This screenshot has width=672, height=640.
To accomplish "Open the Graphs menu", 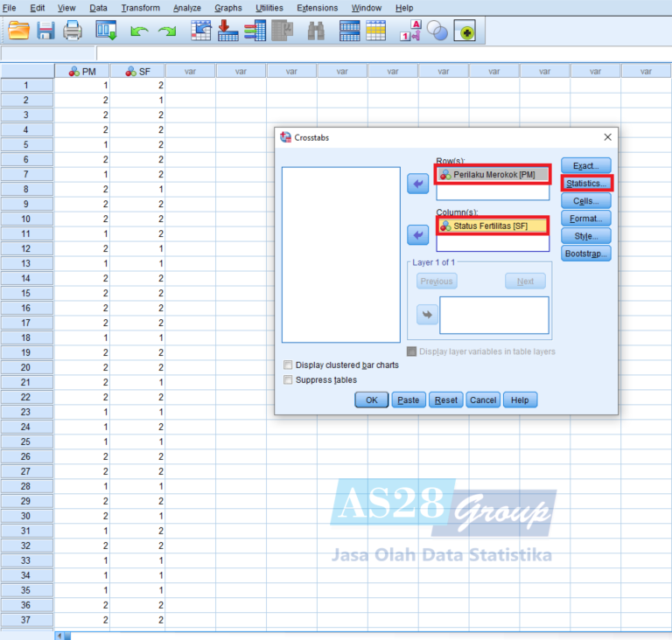I will [x=227, y=8].
